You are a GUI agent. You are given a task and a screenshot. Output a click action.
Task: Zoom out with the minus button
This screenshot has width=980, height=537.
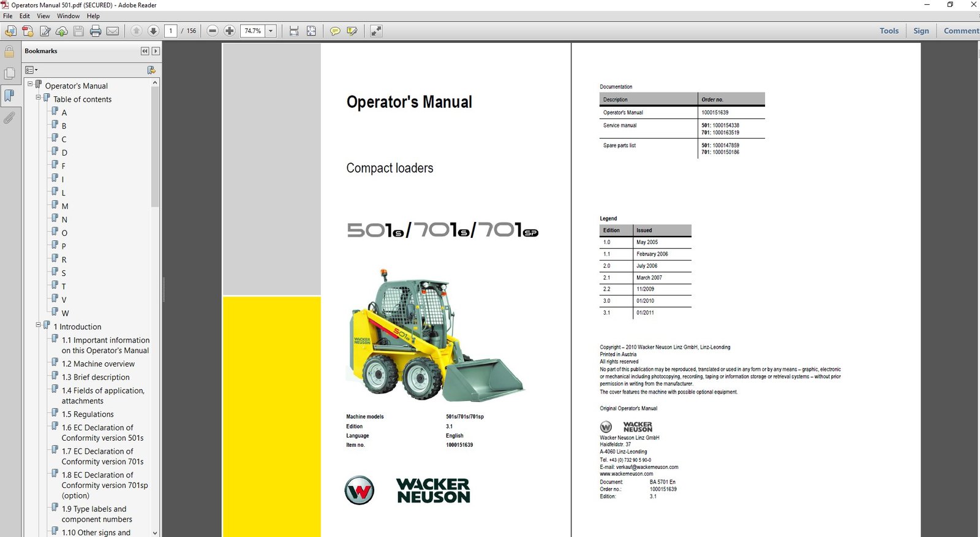point(213,31)
